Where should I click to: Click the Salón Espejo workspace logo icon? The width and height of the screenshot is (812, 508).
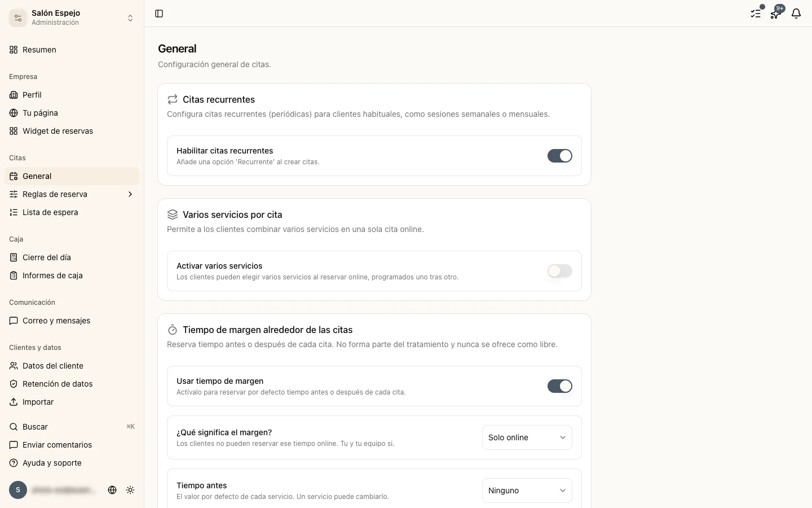tap(18, 18)
